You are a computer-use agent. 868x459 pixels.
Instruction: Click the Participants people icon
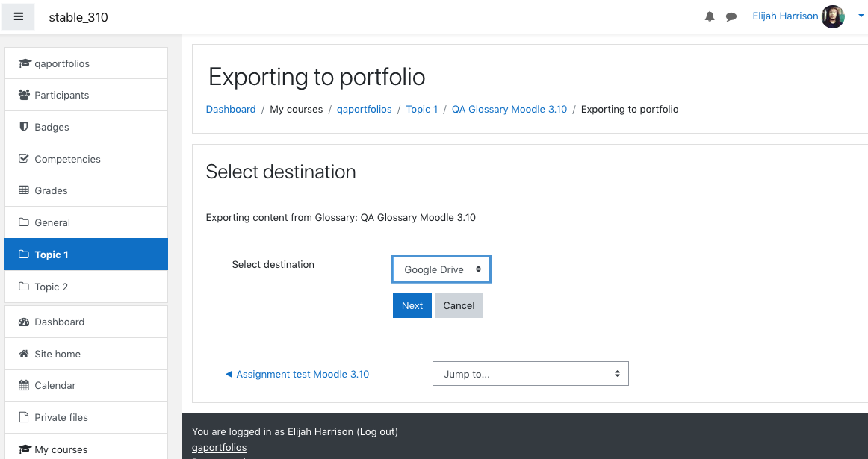tap(24, 95)
